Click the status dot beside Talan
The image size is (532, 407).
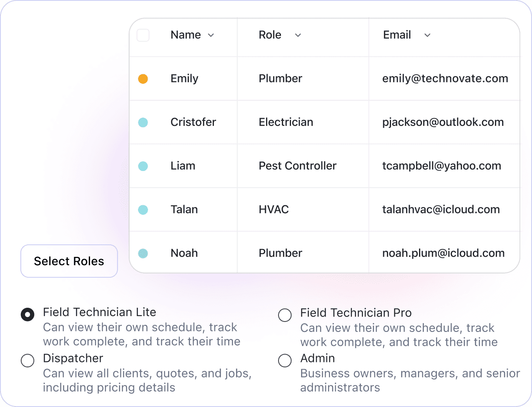click(143, 210)
